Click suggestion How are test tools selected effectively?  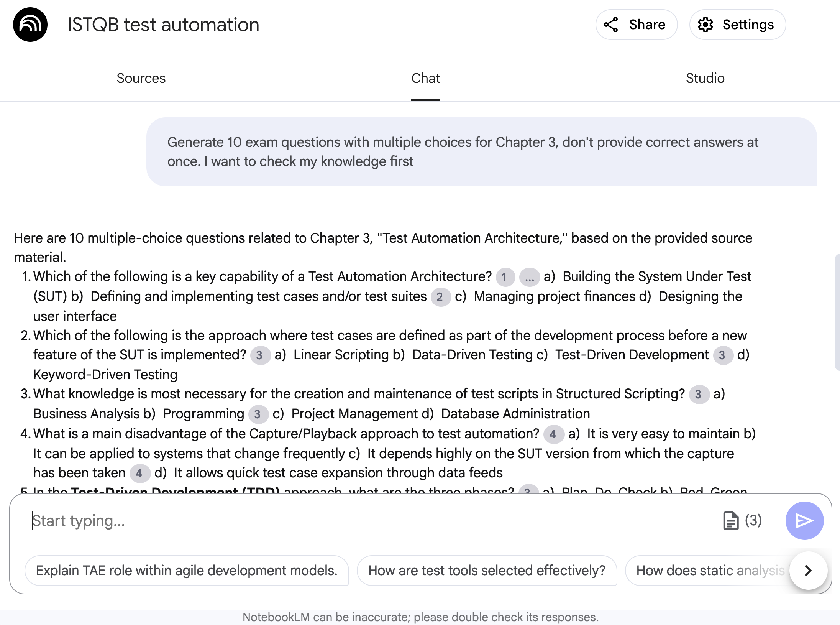487,571
